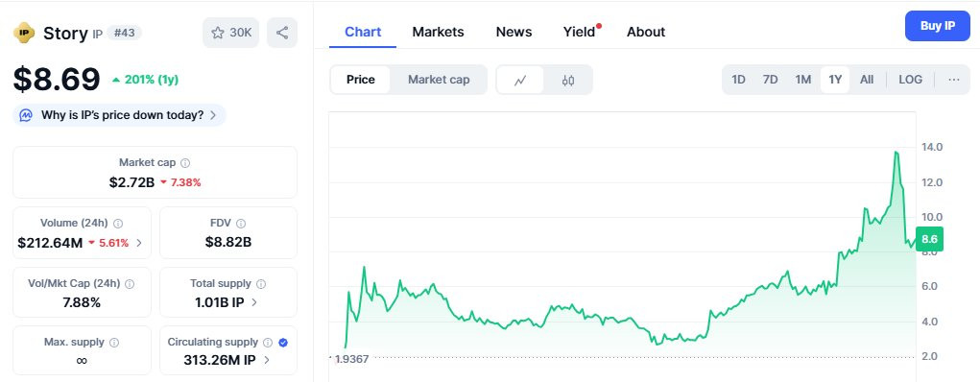
Task: Switch to line chart icon
Action: click(x=520, y=80)
